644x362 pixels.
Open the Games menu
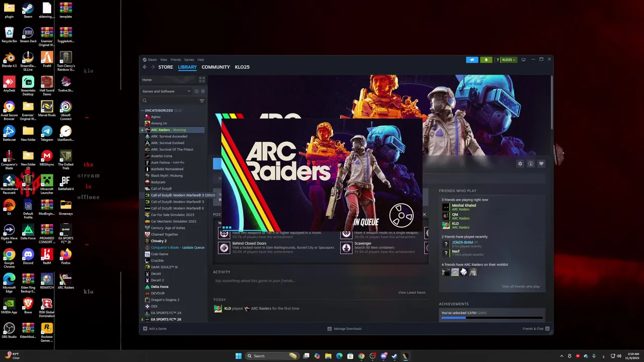(x=189, y=59)
